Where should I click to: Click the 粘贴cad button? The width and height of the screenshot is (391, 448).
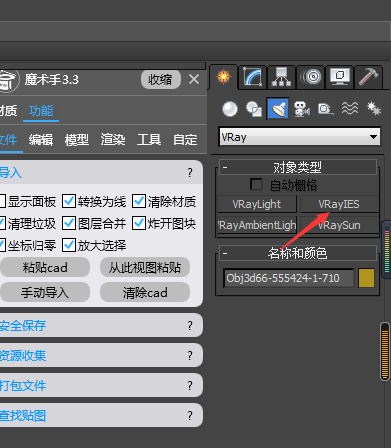click(45, 267)
